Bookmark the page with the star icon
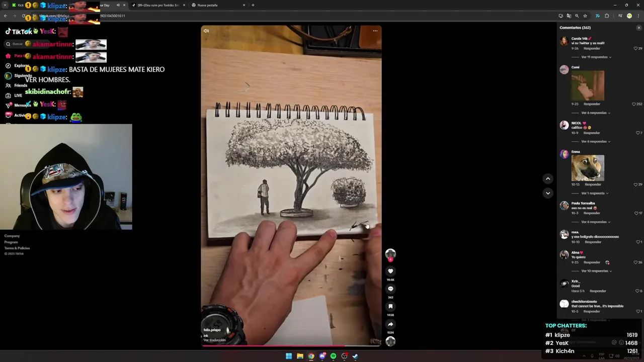 (585, 16)
